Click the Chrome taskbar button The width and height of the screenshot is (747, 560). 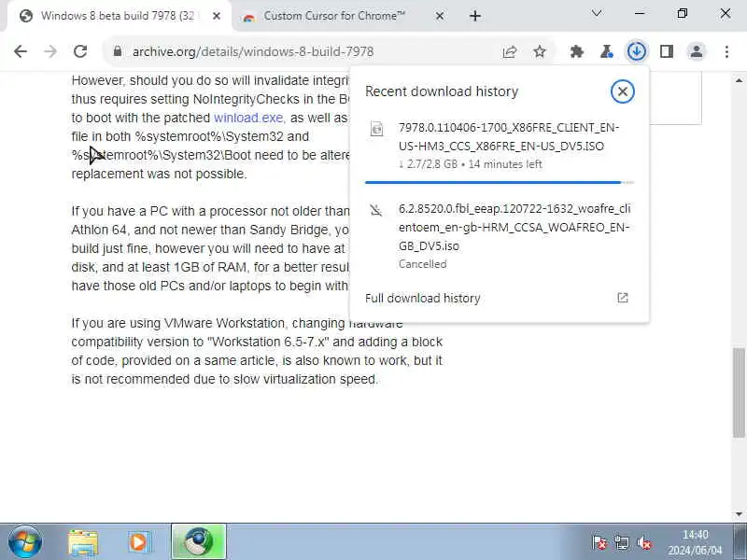point(199,541)
